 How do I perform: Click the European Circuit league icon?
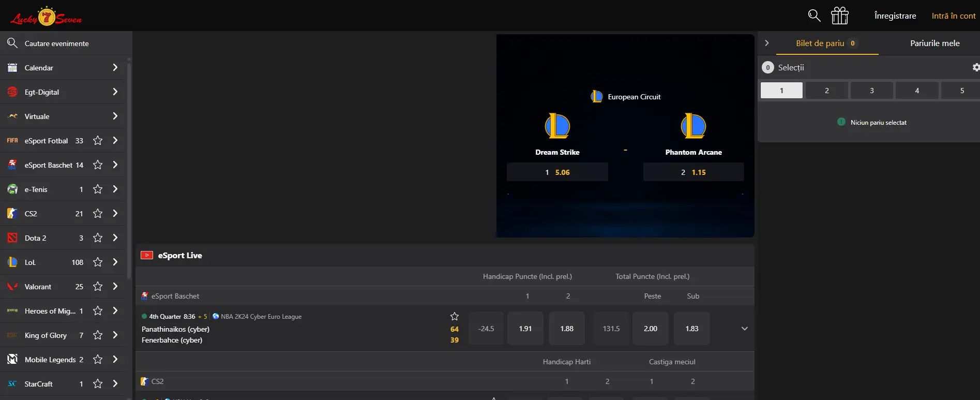tap(597, 97)
